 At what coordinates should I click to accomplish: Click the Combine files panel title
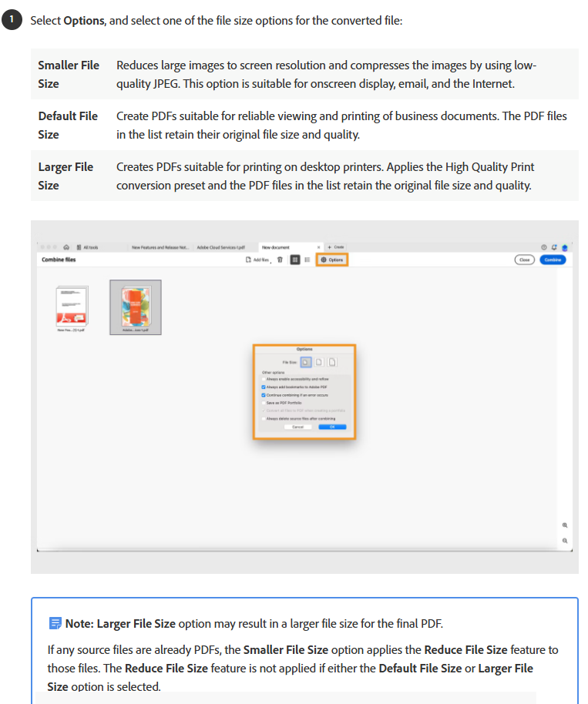point(59,260)
